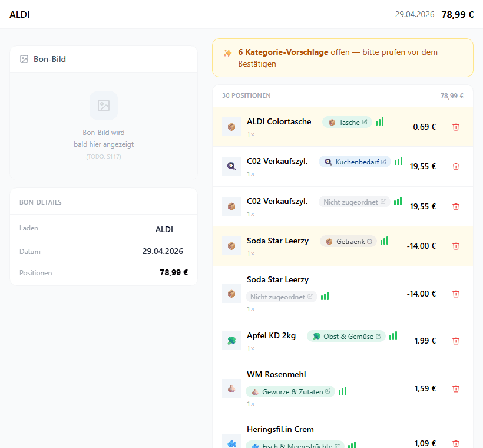Edit the Küchenbedarf category chip
Screen dimensions: 483x448
click(355, 162)
